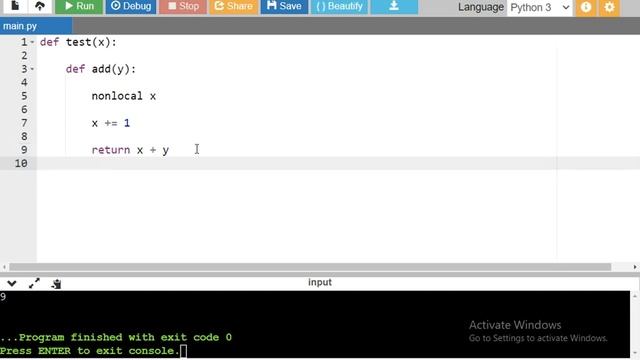Viewport: 640px width, 360px height.
Task: Start the Debug session
Action: click(131, 6)
